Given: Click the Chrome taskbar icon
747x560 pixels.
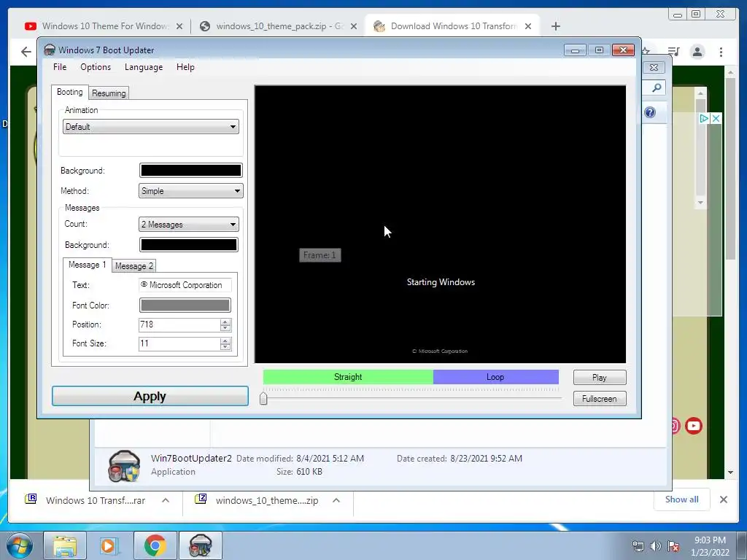Looking at the screenshot, I should point(155,545).
